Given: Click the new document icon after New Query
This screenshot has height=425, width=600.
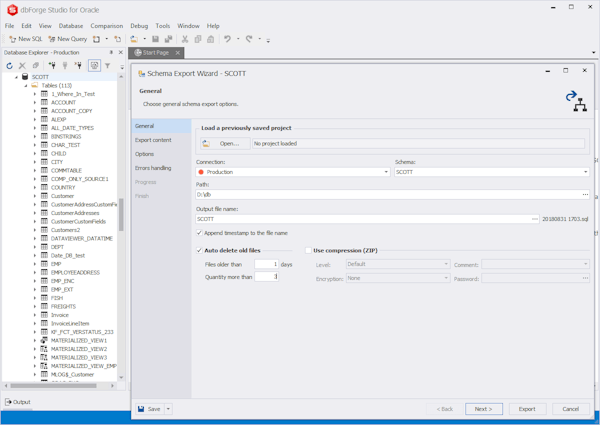Looking at the screenshot, I should 97,39.
